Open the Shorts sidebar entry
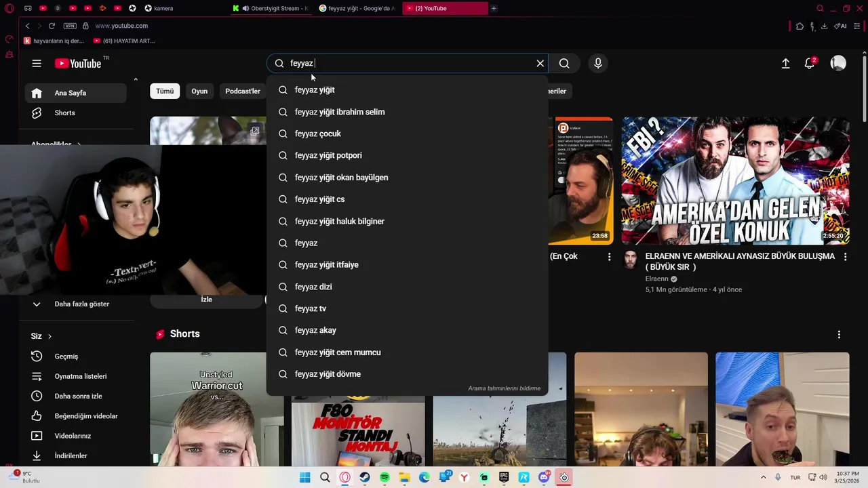The width and height of the screenshot is (868, 488). (x=76, y=113)
